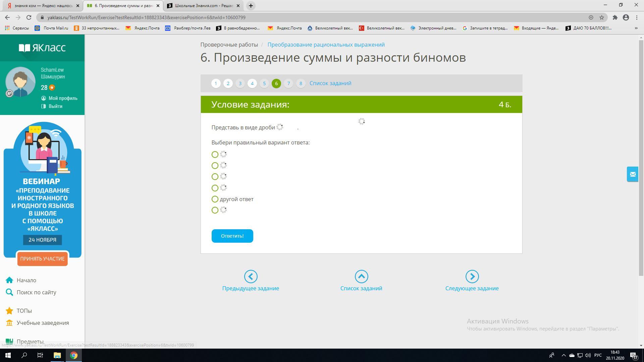The height and width of the screenshot is (362, 644).
Task: Show hidden system tray icons
Action: (x=563, y=355)
